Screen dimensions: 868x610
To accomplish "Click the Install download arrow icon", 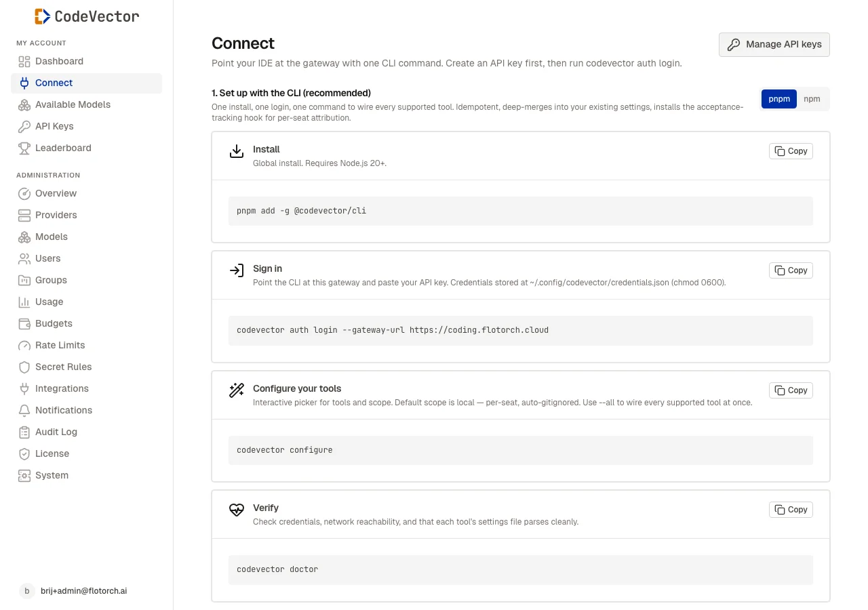I will 237,151.
